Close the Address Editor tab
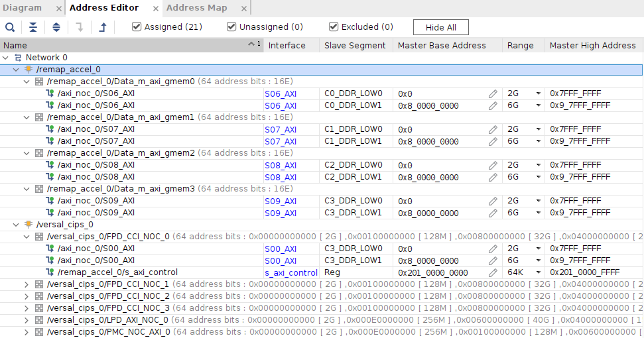The height and width of the screenshot is (338, 644). (155, 8)
